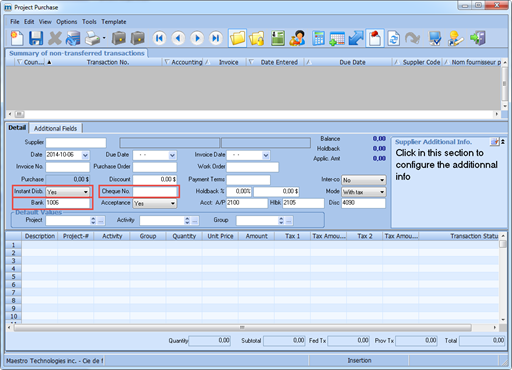The width and height of the screenshot is (512, 370).
Task: Go to first record navigation arrow
Action: tap(159, 38)
